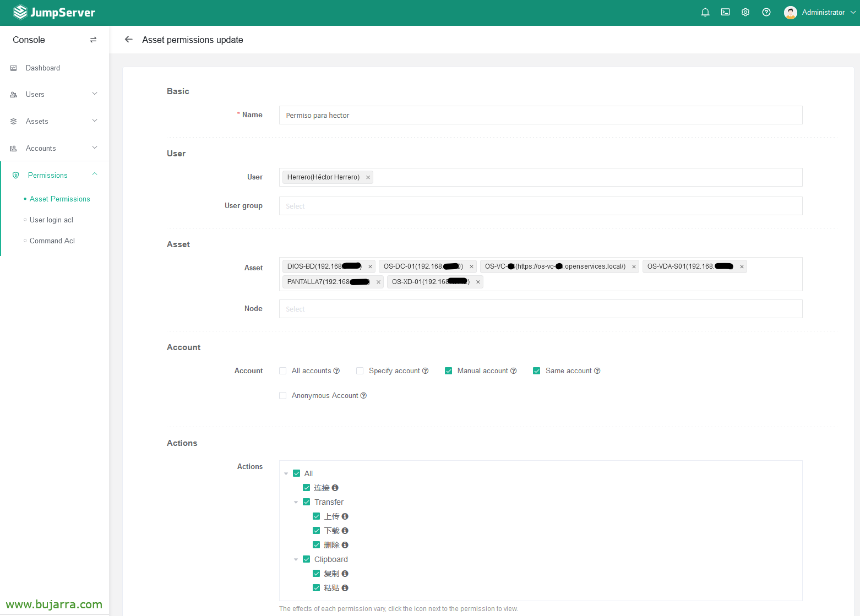Tick the Anonymous Account checkbox

pyautogui.click(x=283, y=396)
